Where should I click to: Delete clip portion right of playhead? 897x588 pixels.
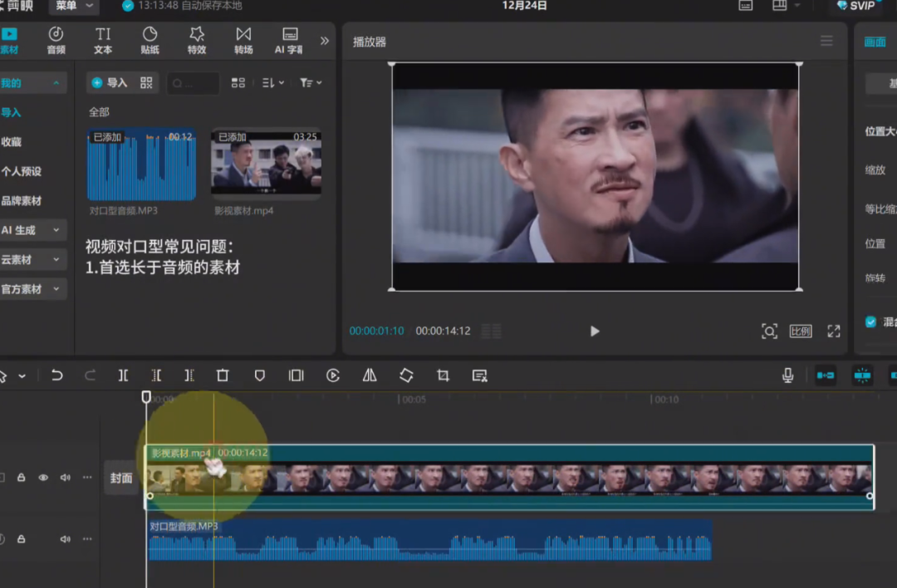(189, 375)
